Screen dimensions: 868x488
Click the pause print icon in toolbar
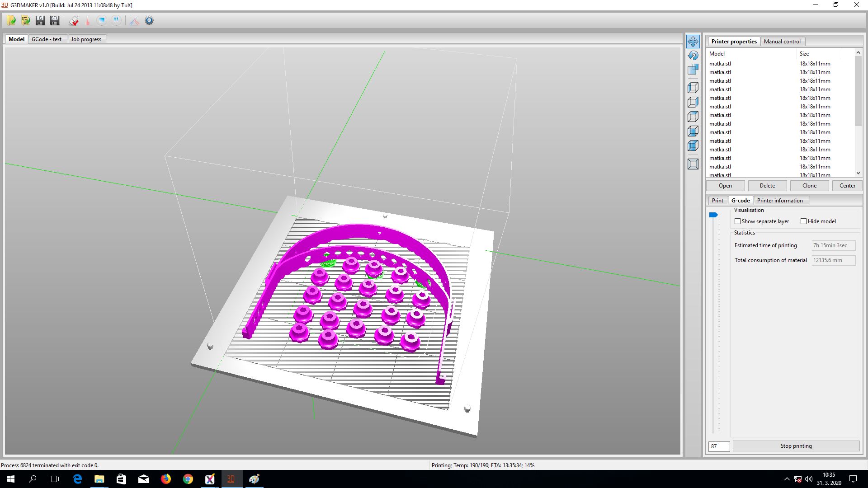click(116, 21)
